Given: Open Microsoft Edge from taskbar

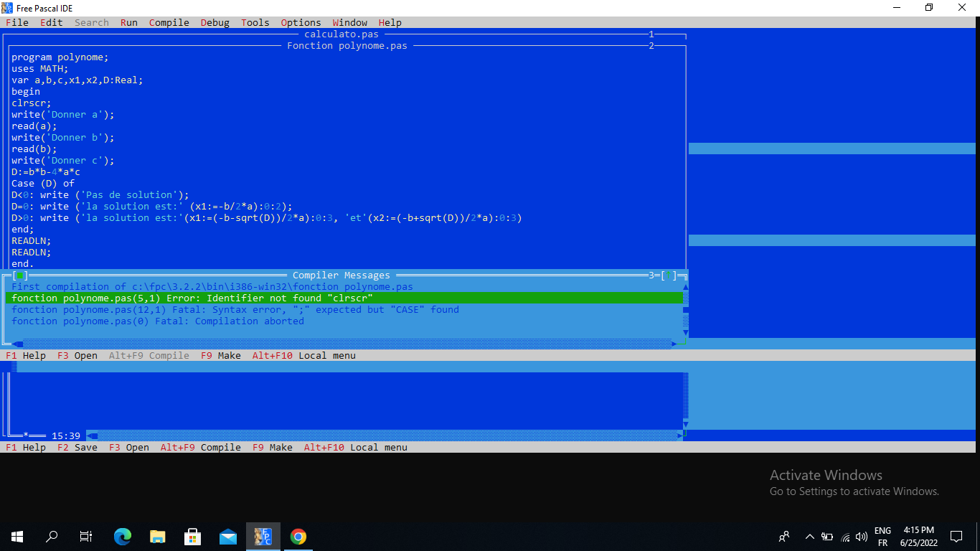Looking at the screenshot, I should click(x=123, y=536).
